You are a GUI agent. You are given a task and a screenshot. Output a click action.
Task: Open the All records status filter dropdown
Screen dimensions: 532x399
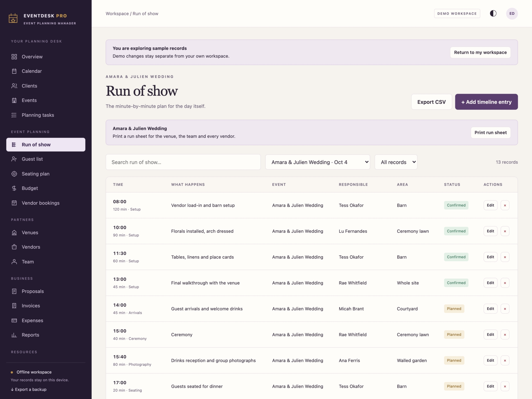(396, 162)
